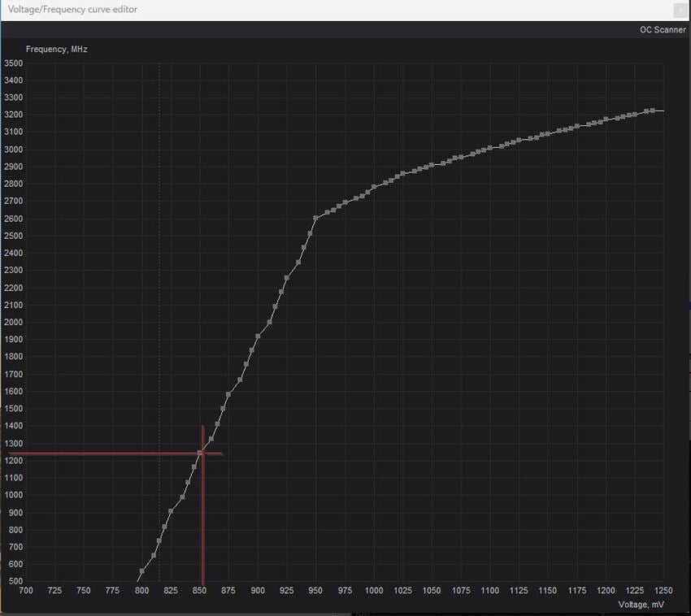Select the curve point at 950 mV knee
The height and width of the screenshot is (616, 691).
point(315,218)
